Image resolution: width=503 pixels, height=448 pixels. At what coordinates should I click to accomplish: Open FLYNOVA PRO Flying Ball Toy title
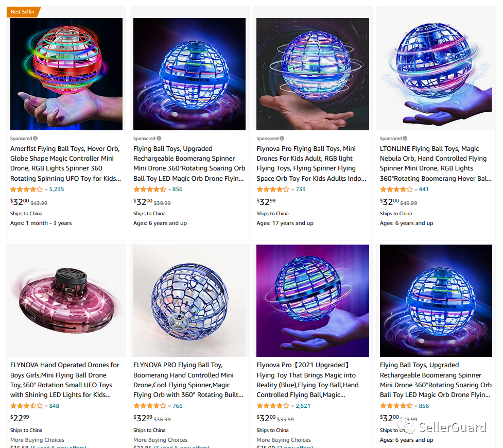pyautogui.click(x=188, y=380)
